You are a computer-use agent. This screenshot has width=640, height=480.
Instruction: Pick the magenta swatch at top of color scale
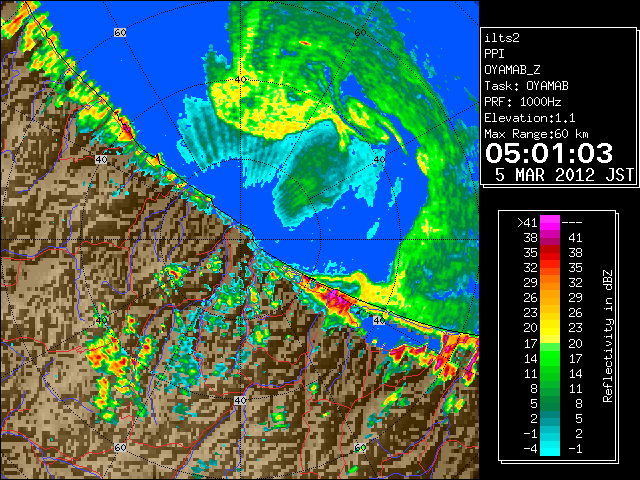pos(550,223)
